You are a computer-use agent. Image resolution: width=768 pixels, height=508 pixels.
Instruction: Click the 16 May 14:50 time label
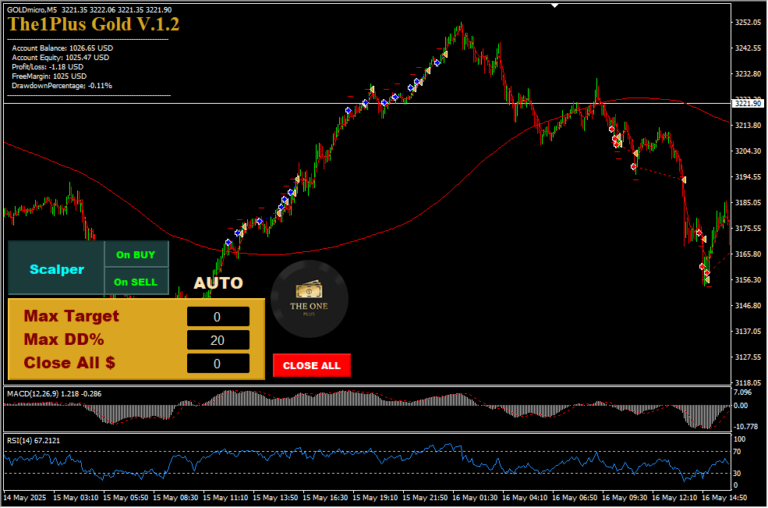[724, 497]
